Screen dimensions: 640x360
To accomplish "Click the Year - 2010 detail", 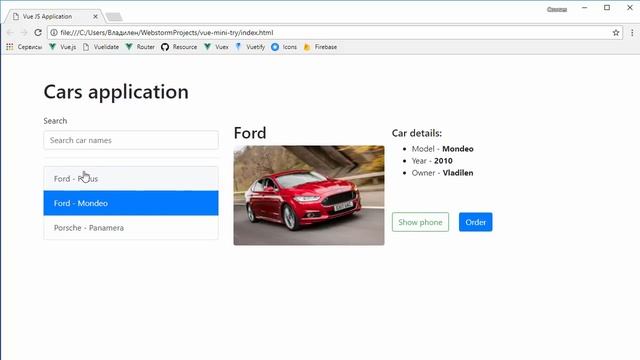I will 432,161.
